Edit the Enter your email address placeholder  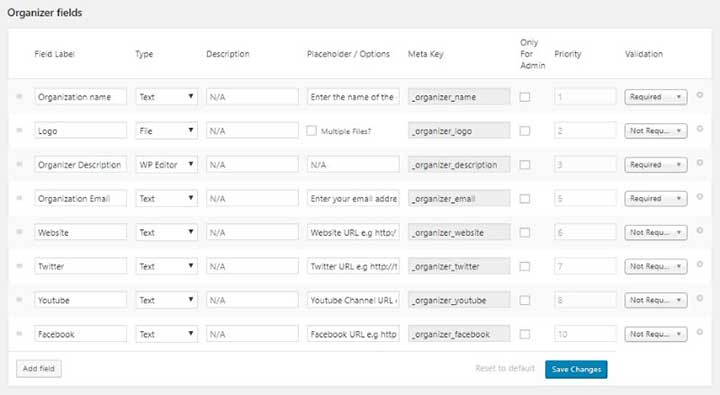tap(353, 198)
